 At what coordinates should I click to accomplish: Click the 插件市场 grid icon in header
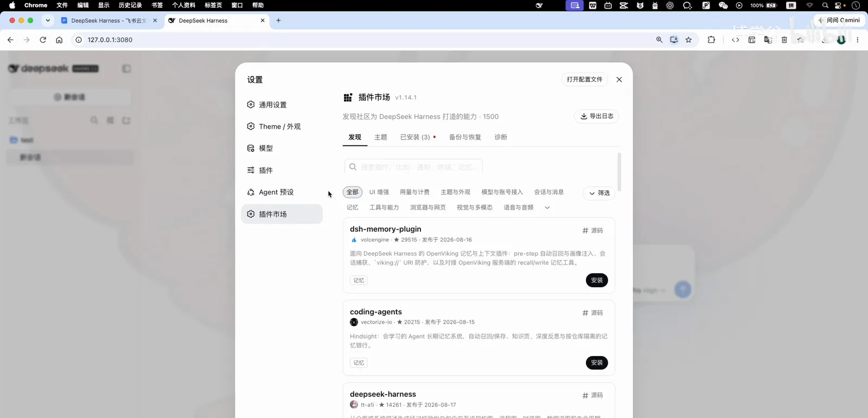click(348, 98)
